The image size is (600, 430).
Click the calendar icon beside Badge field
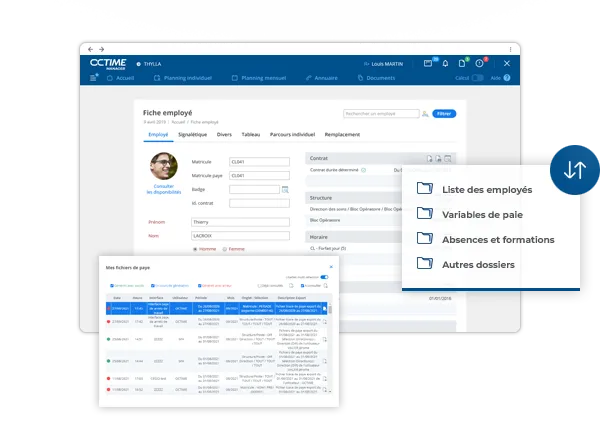(x=284, y=188)
